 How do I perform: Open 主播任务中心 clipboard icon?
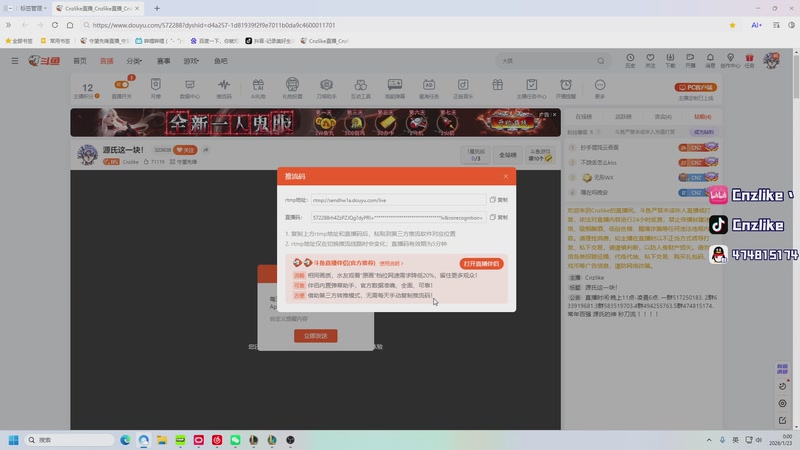pos(532,88)
